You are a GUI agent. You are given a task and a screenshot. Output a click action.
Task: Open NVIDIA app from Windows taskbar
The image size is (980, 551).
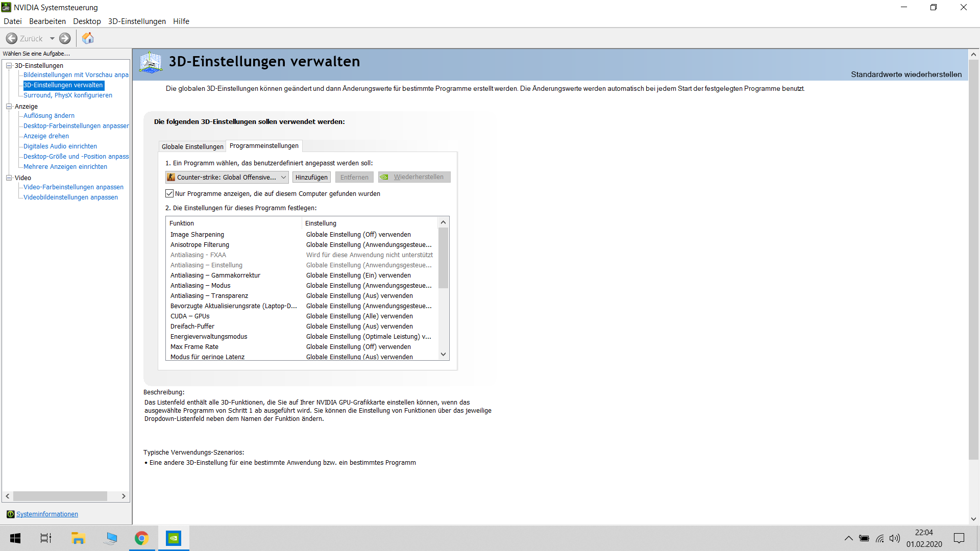174,538
